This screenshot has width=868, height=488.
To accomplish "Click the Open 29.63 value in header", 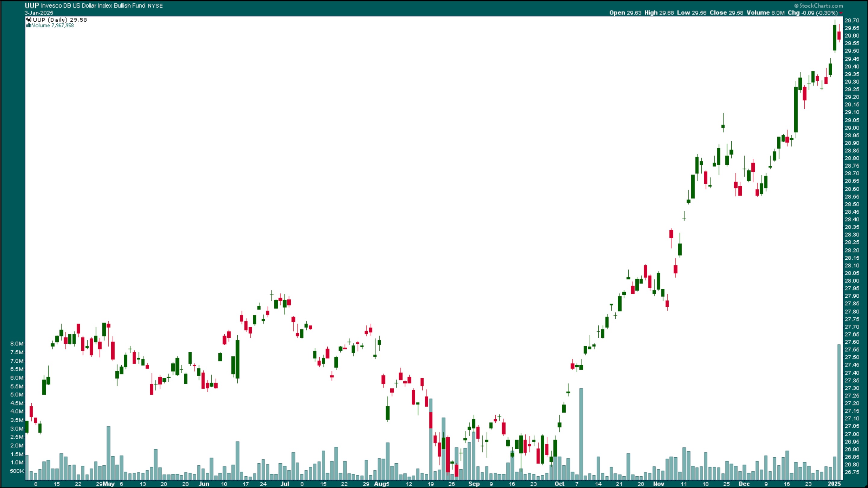I will [625, 13].
